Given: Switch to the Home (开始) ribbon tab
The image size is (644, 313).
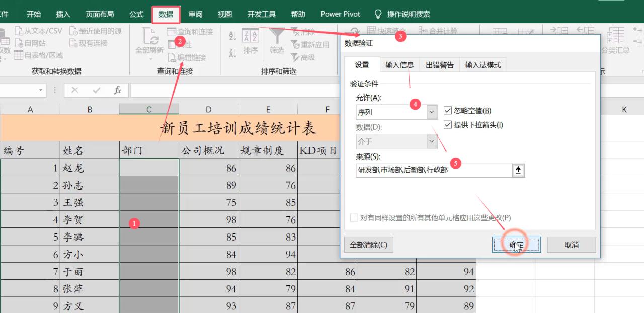Looking at the screenshot, I should (34, 14).
